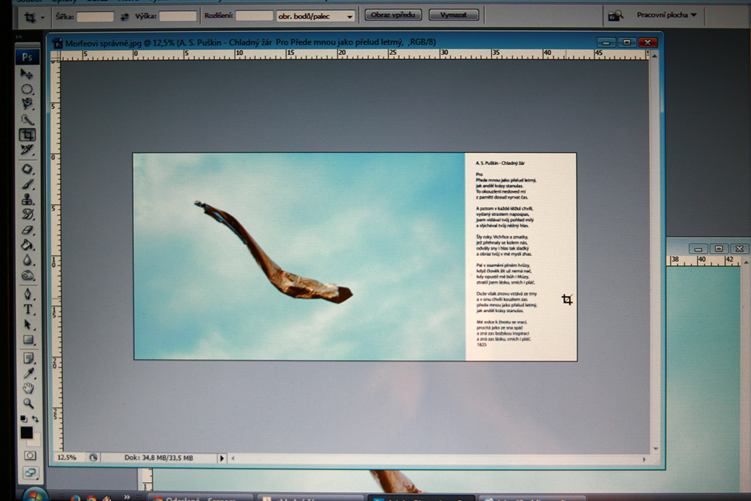The width and height of the screenshot is (751, 501).
Task: Select the Lasso tool
Action: [27, 104]
